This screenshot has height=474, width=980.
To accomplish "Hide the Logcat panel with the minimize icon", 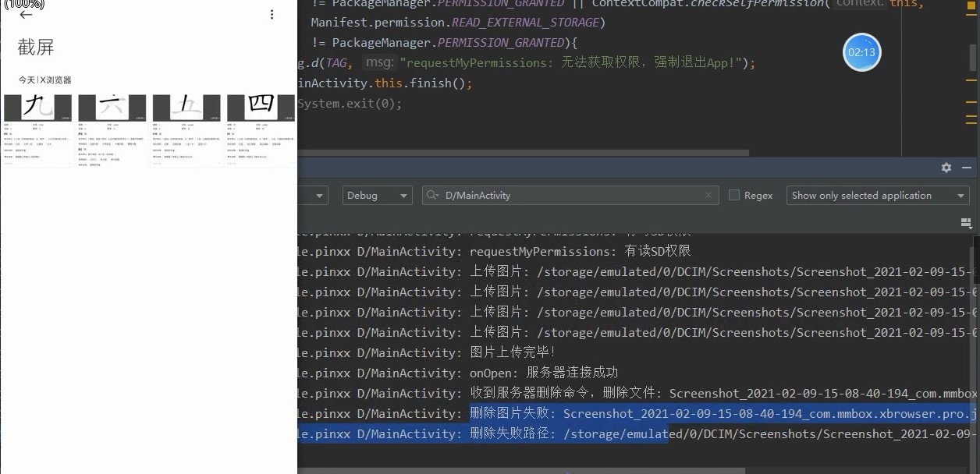I will click(967, 167).
